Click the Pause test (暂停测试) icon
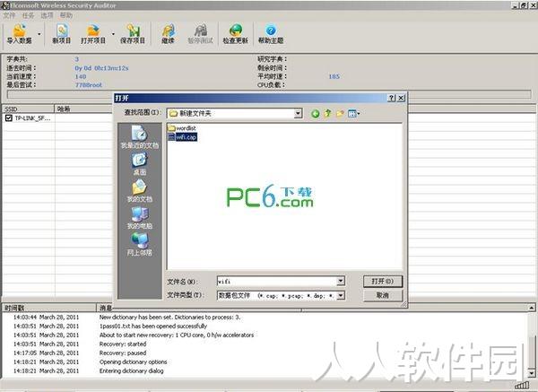Viewport: 538px width, 392px height. [200, 34]
